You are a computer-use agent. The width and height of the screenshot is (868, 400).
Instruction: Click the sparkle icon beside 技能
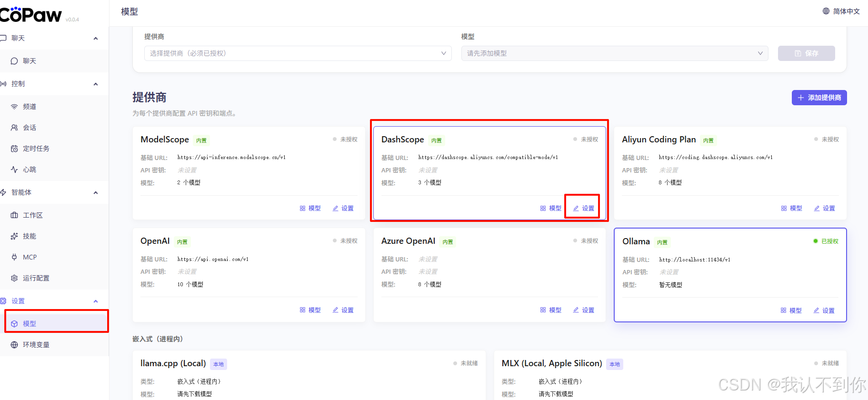tap(14, 236)
